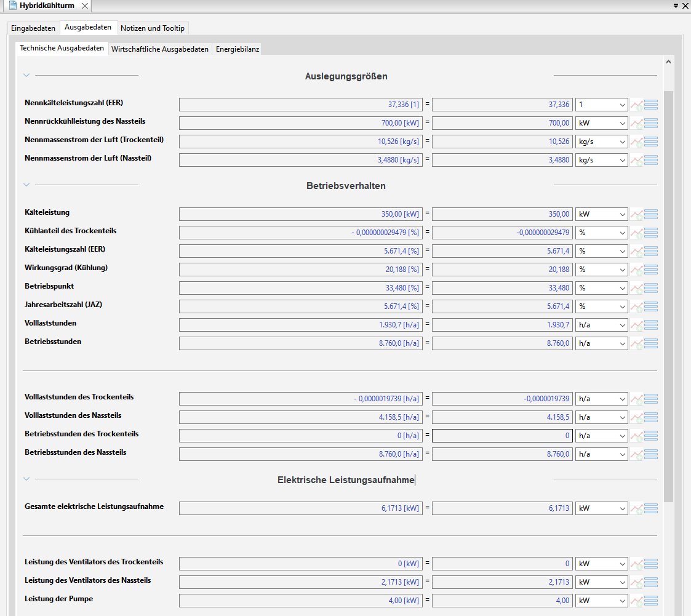Open list icon for Kälteleistung row
The image size is (691, 616).
click(x=651, y=215)
